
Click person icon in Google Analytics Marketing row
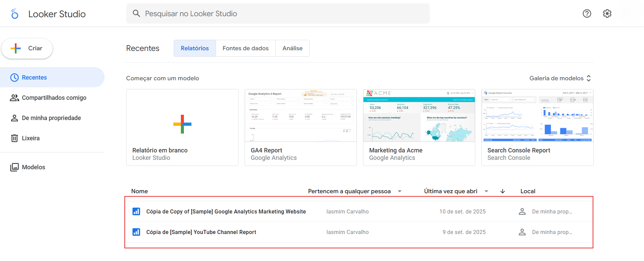coord(522,211)
